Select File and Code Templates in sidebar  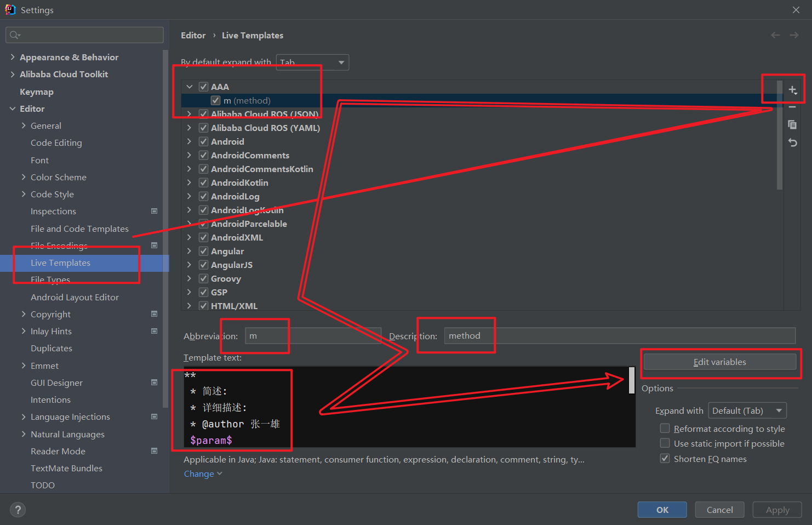click(x=79, y=229)
